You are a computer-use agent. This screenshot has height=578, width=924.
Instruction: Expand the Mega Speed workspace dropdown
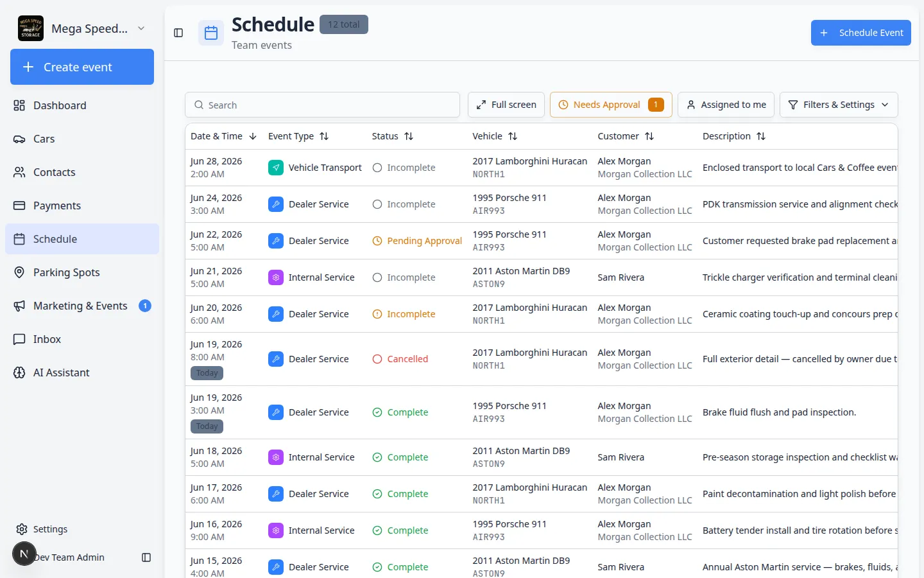[141, 28]
